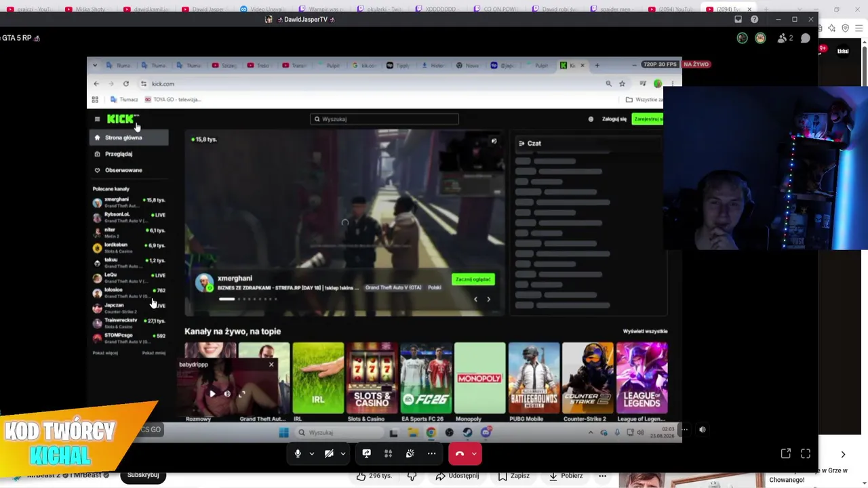Open STOMPcsgo channel in recommended list
Viewport: 868px width, 488px height.
(x=129, y=338)
